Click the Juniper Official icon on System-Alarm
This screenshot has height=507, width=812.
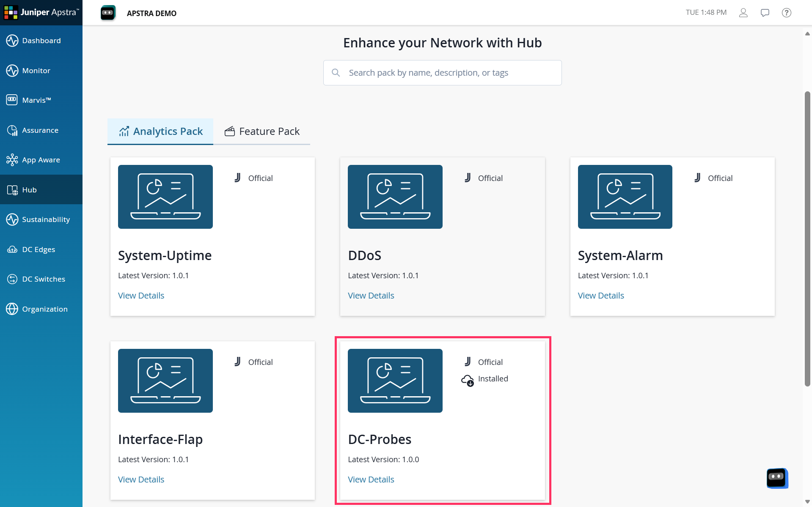(x=697, y=178)
